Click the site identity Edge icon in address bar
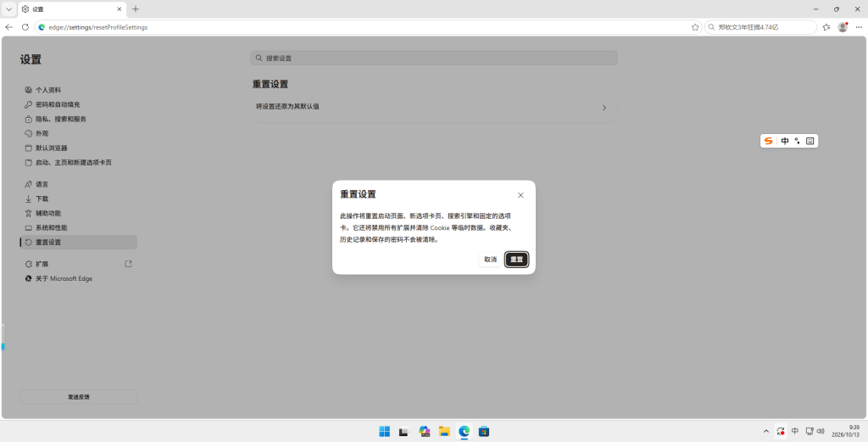Image resolution: width=868 pixels, height=442 pixels. tap(42, 26)
